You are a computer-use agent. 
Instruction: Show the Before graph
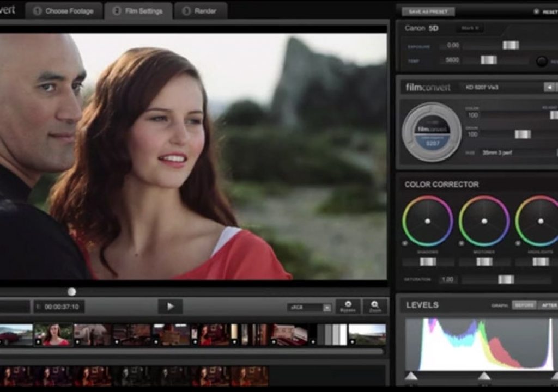tap(524, 305)
